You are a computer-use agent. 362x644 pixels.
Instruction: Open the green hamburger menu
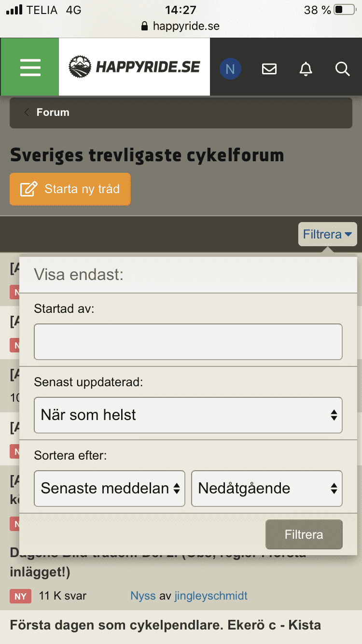(30, 67)
